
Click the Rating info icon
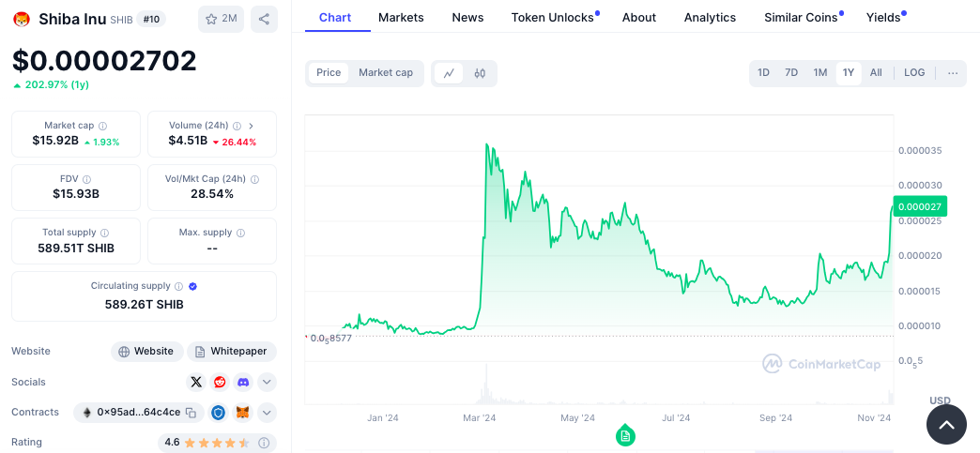pos(264,443)
